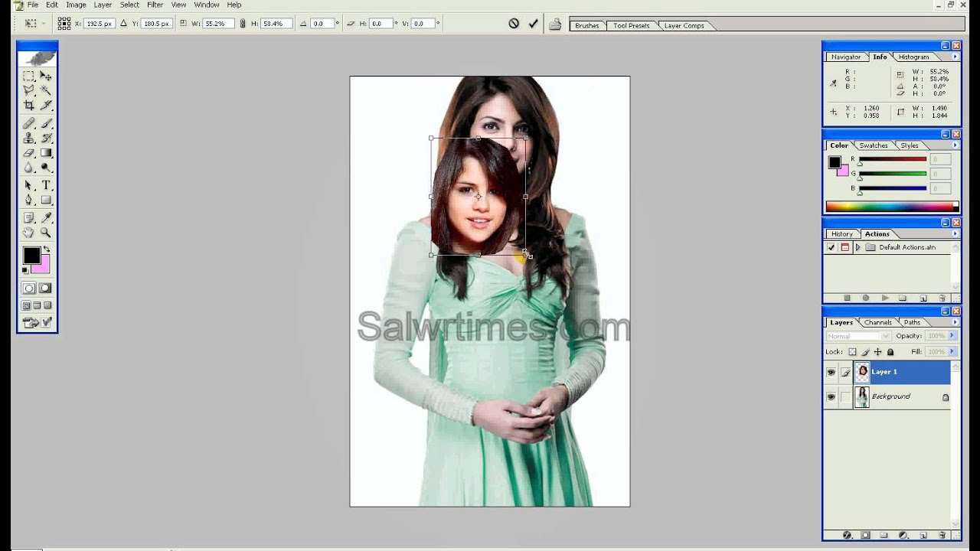Select the Type tool
The width and height of the screenshot is (980, 551).
(x=46, y=185)
